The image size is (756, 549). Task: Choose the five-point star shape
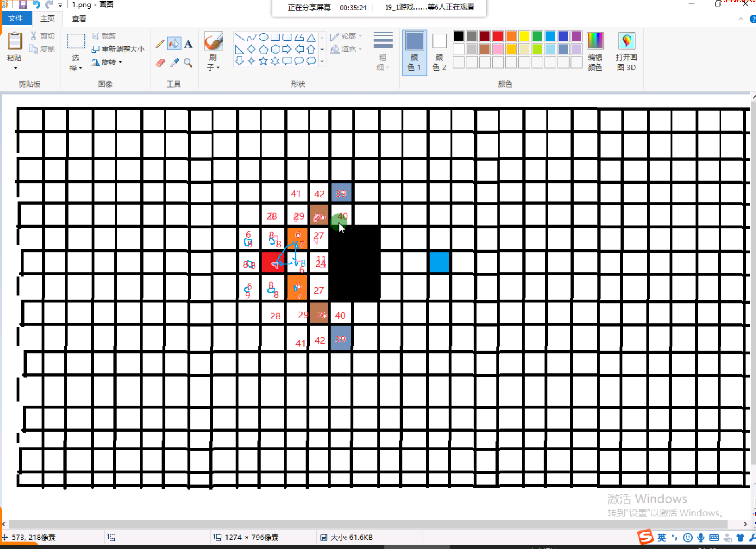coord(263,61)
